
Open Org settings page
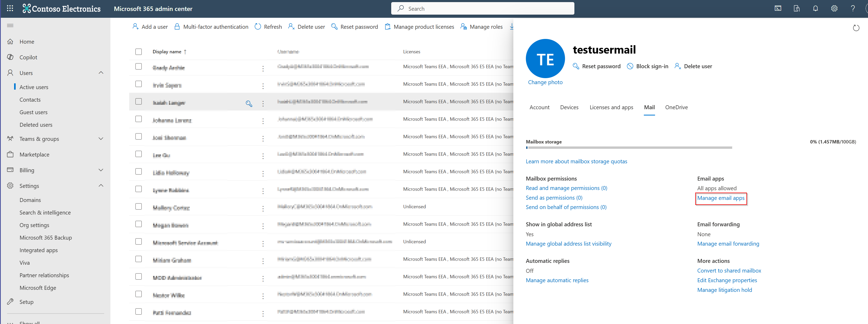pos(34,225)
